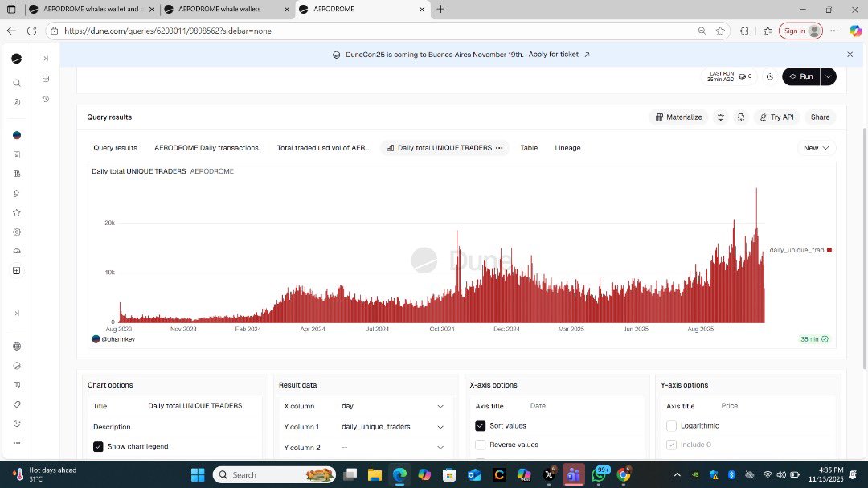Open Google Chrome from the taskbar
This screenshot has width=868, height=488.
624,474
